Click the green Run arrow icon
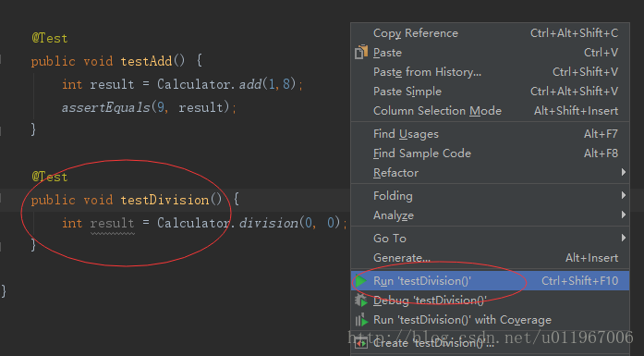This screenshot has width=644, height=356. pos(361,281)
